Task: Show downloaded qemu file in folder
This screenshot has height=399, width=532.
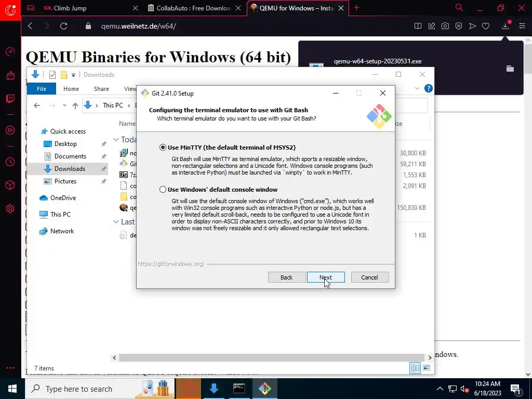Action: [x=510, y=69]
